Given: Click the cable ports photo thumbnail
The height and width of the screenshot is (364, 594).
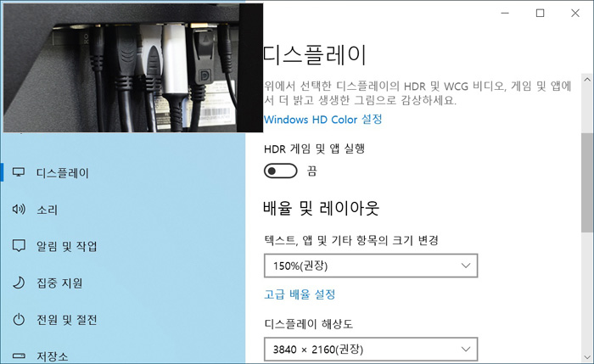Looking at the screenshot, I should (133, 68).
